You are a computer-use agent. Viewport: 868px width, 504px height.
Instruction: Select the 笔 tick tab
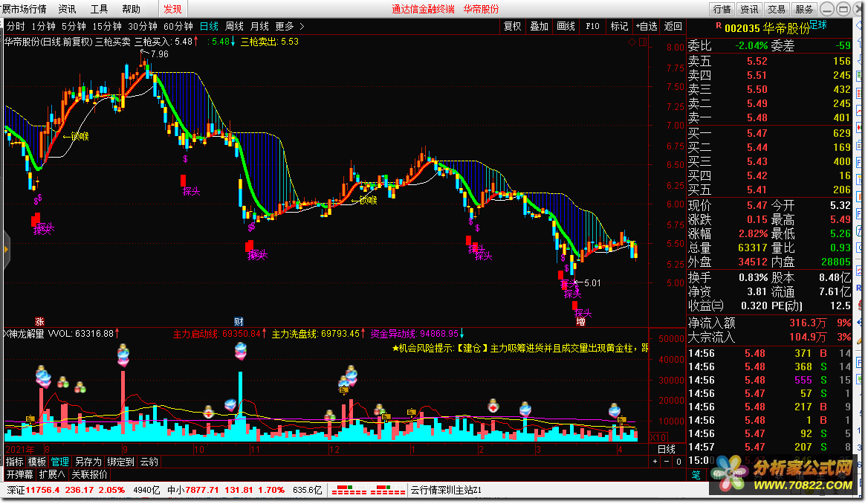[x=696, y=475]
